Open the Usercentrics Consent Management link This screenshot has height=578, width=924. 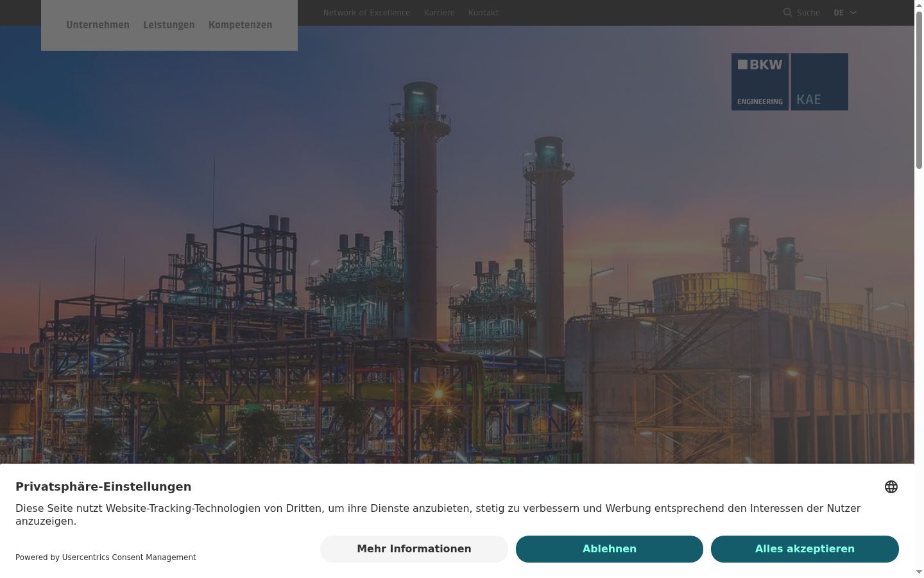[129, 557]
